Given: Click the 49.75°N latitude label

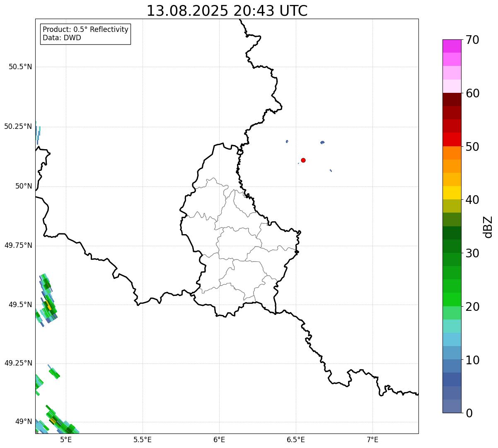Looking at the screenshot, I should (18, 245).
